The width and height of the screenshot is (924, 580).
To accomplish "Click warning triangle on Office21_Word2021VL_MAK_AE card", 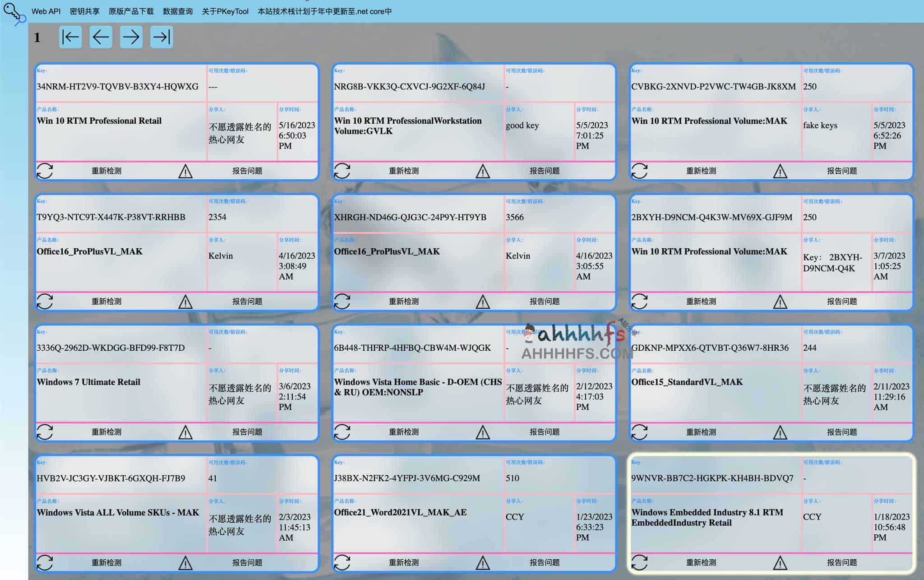I will pyautogui.click(x=483, y=562).
